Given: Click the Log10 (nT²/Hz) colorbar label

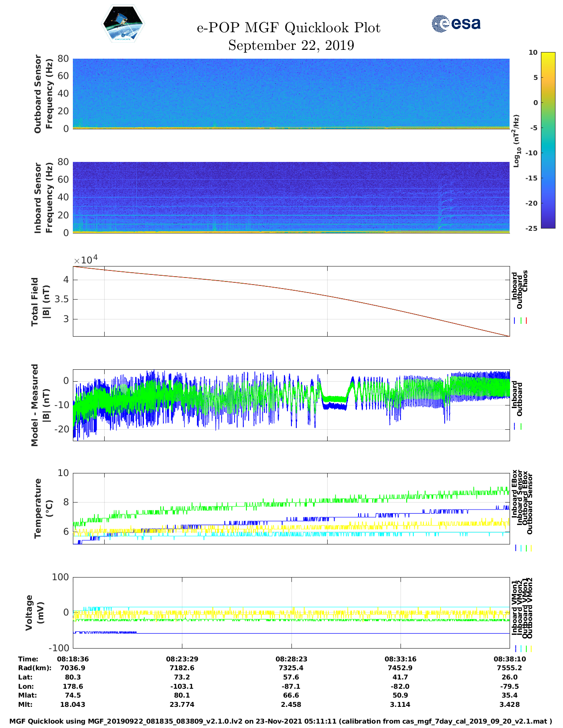Looking at the screenshot, I should click(516, 141).
